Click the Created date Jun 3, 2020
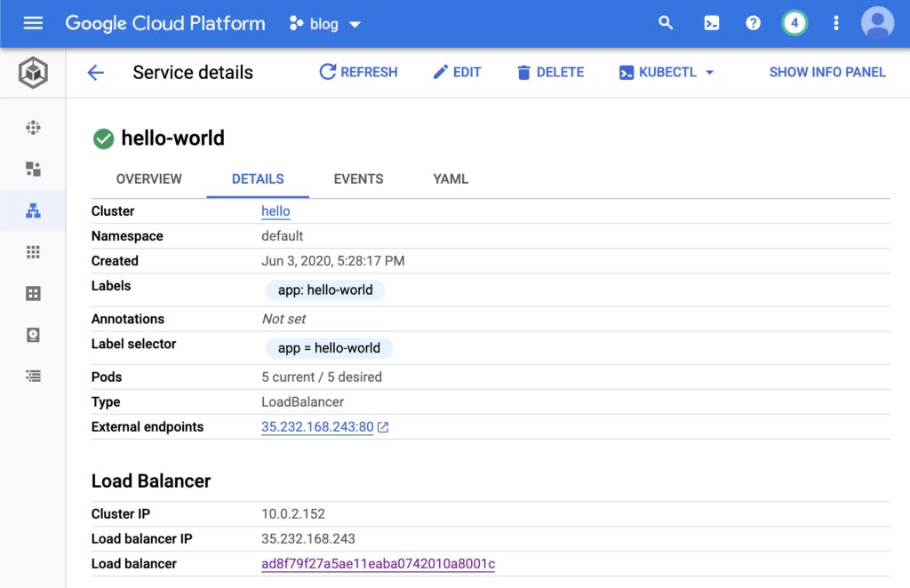 [x=333, y=261]
